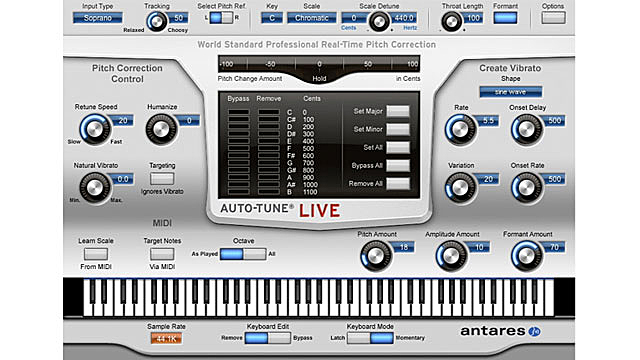Viewport: 640px width, 360px height.
Task: Click the Natural Vibrato knob
Action: coord(95,188)
